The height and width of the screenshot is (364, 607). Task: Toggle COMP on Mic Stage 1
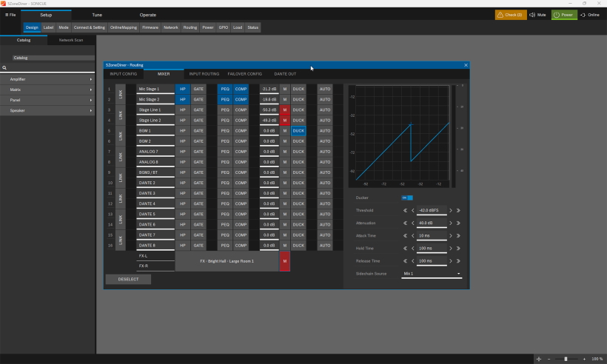click(x=241, y=89)
